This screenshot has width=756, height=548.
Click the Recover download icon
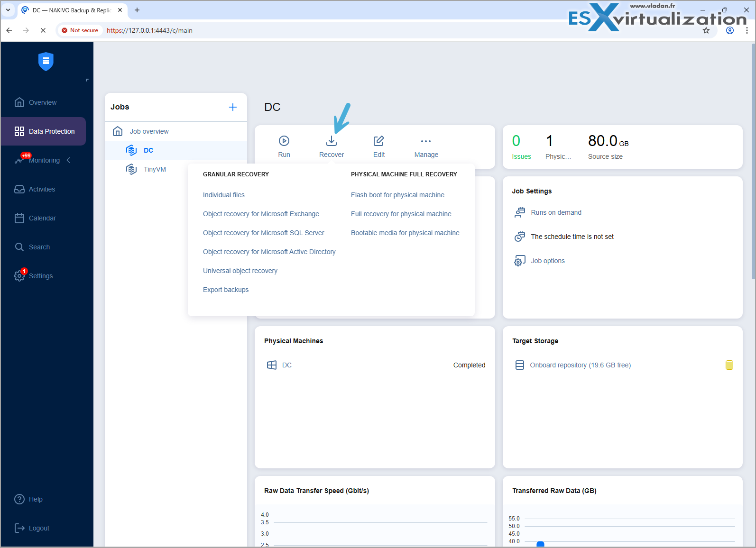coord(332,141)
